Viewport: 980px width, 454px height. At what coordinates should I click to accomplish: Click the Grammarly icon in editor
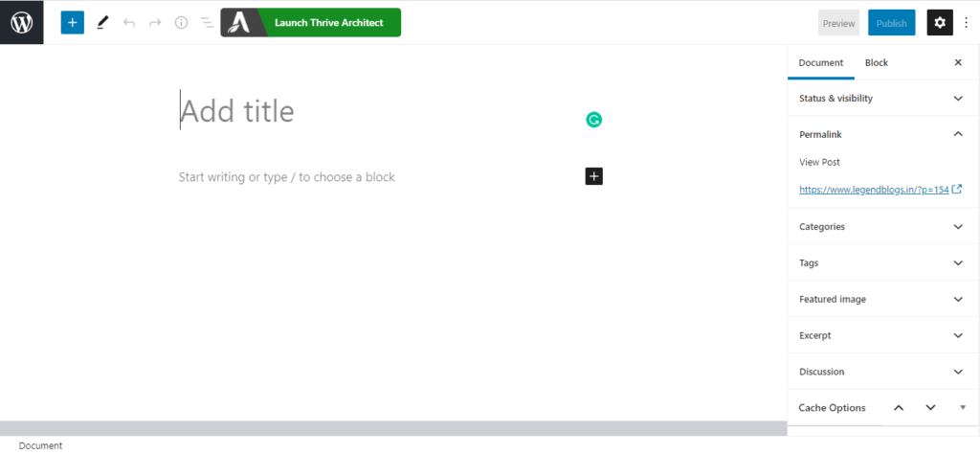click(593, 120)
